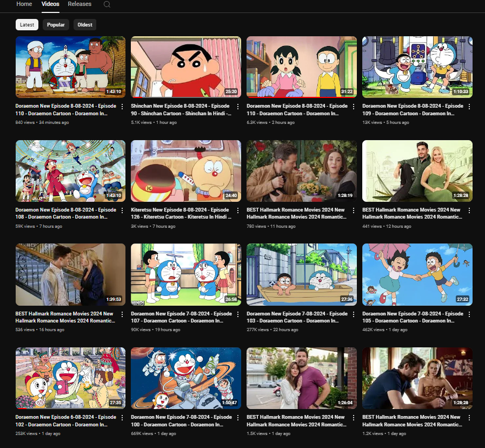The image size is (485, 448).
Task: Open options menu for Hallmark video with 441 views
Action: pos(469,210)
